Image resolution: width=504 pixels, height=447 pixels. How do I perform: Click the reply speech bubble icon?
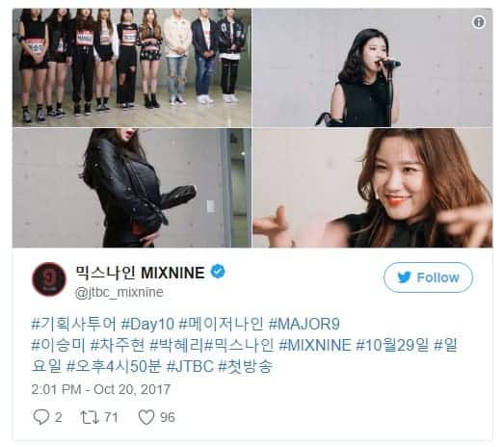40,417
